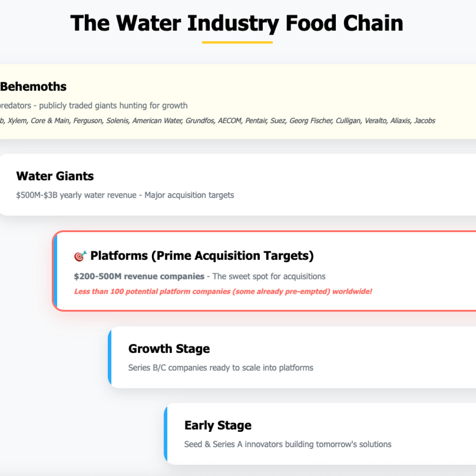This screenshot has height=476, width=476.
Task: Click 'Series B/C companies ready to scale' text
Action: pos(220,368)
